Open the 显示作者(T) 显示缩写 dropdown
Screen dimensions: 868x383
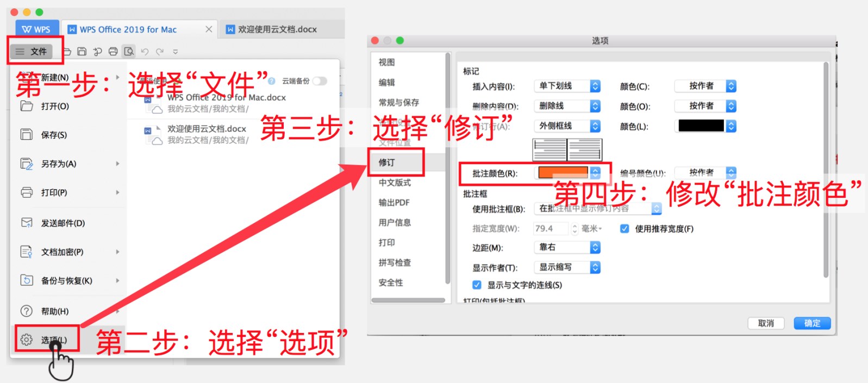pos(567,267)
